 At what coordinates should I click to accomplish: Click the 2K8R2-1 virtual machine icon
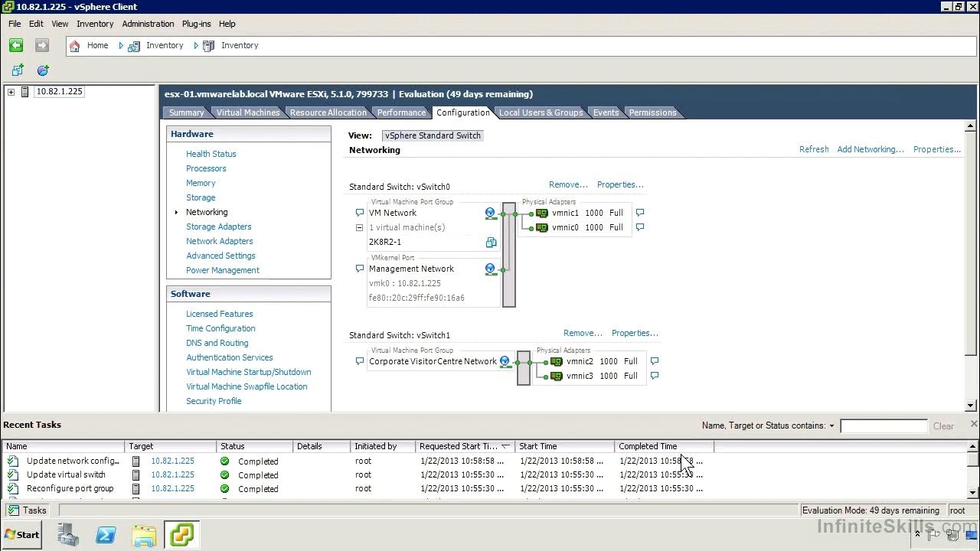pyautogui.click(x=491, y=243)
